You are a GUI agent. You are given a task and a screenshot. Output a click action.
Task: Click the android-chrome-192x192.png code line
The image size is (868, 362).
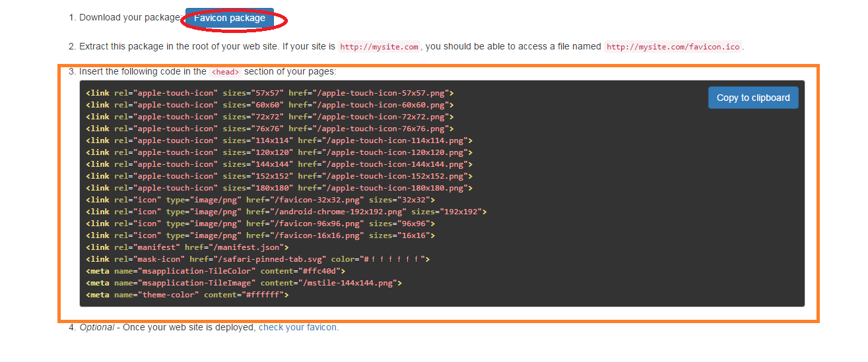(x=286, y=212)
